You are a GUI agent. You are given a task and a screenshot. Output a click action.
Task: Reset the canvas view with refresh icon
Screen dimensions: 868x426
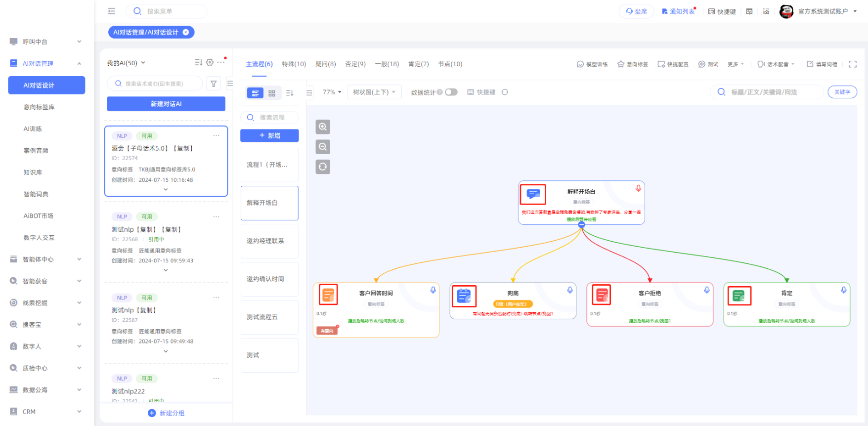point(323,167)
